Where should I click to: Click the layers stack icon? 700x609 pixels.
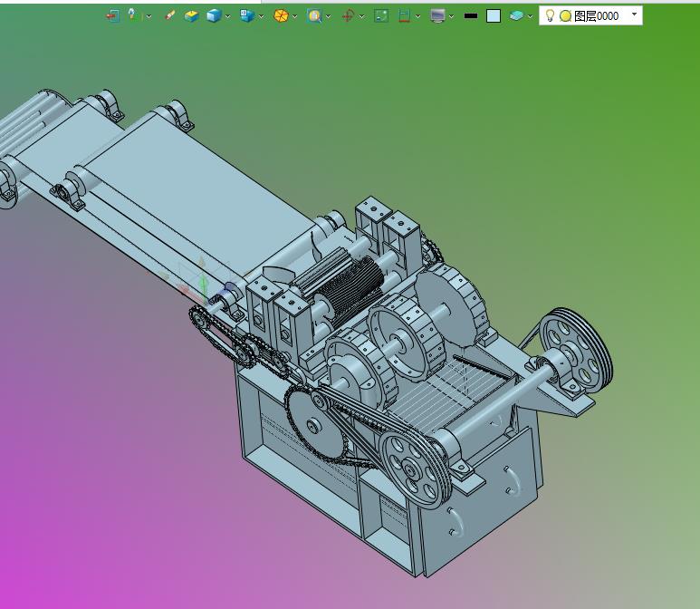pos(515,15)
